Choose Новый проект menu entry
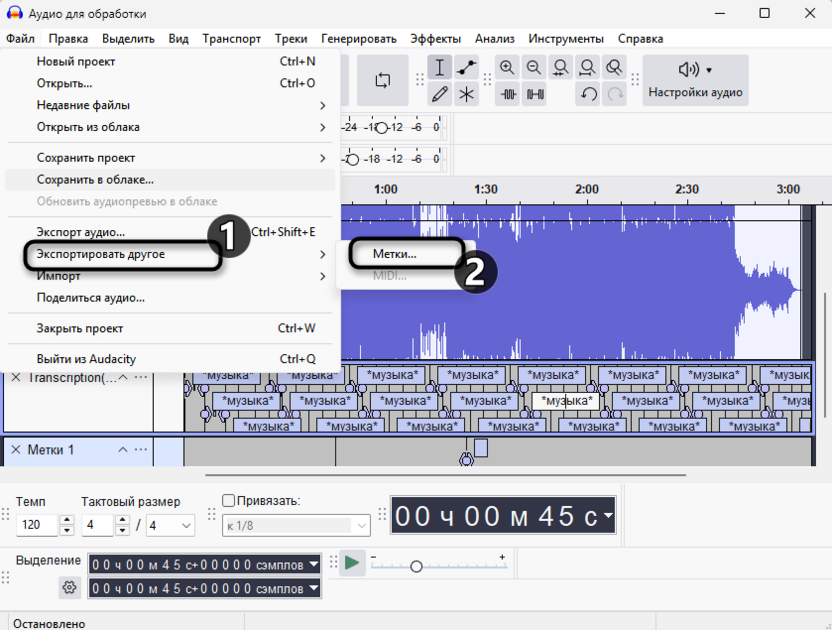 pos(170,62)
